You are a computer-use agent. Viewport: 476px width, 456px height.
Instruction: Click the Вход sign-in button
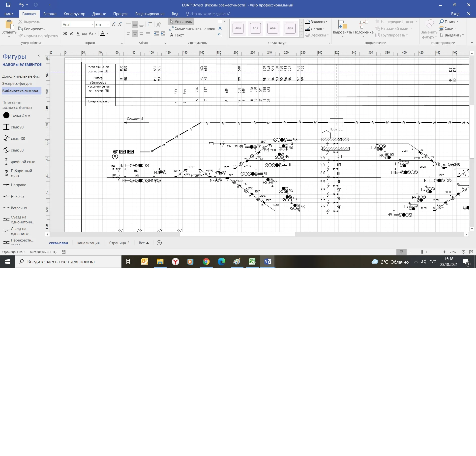[x=455, y=14]
